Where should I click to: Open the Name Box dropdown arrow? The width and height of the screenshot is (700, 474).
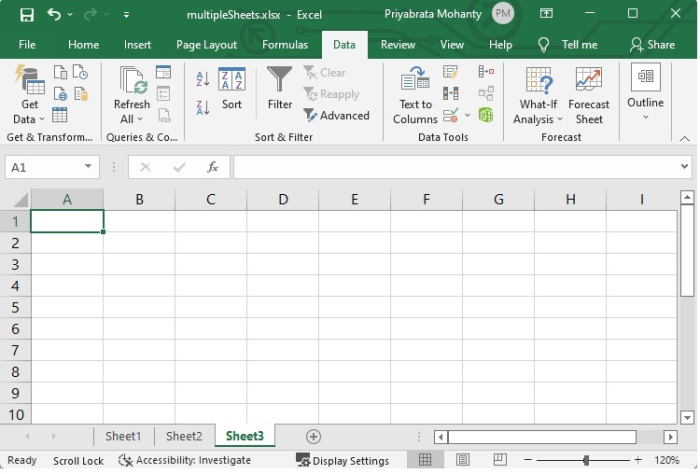coord(88,166)
